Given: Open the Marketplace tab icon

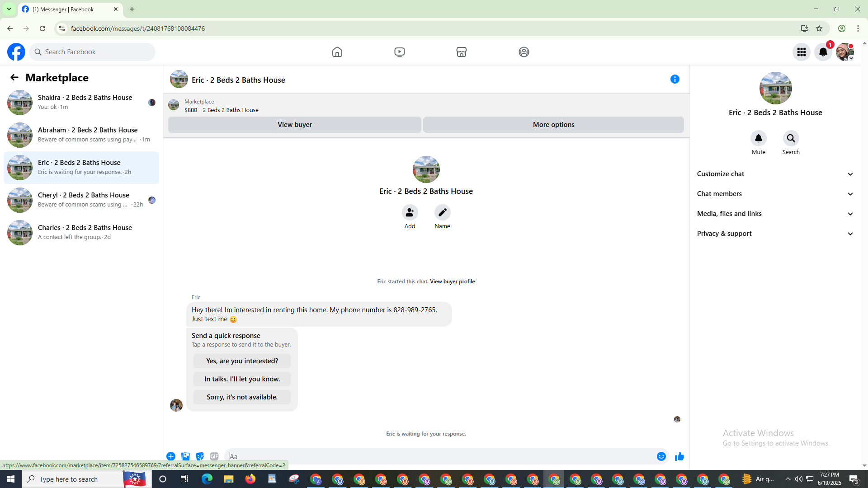Looking at the screenshot, I should tap(462, 52).
